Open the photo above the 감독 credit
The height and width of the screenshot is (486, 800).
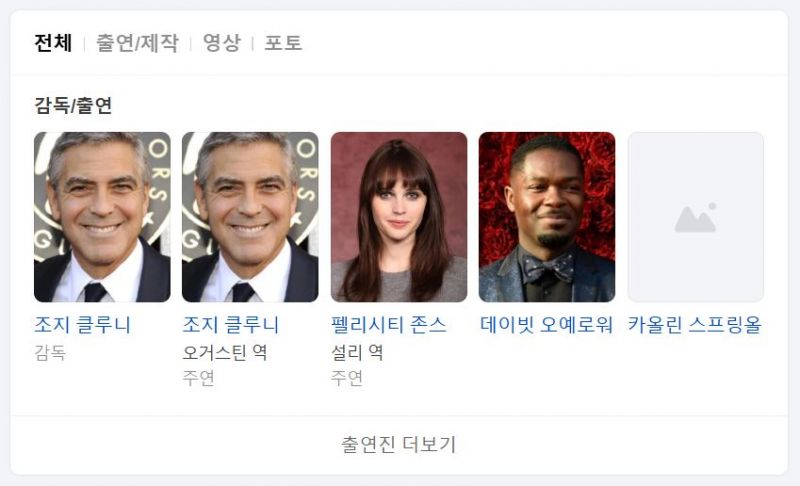(102, 217)
